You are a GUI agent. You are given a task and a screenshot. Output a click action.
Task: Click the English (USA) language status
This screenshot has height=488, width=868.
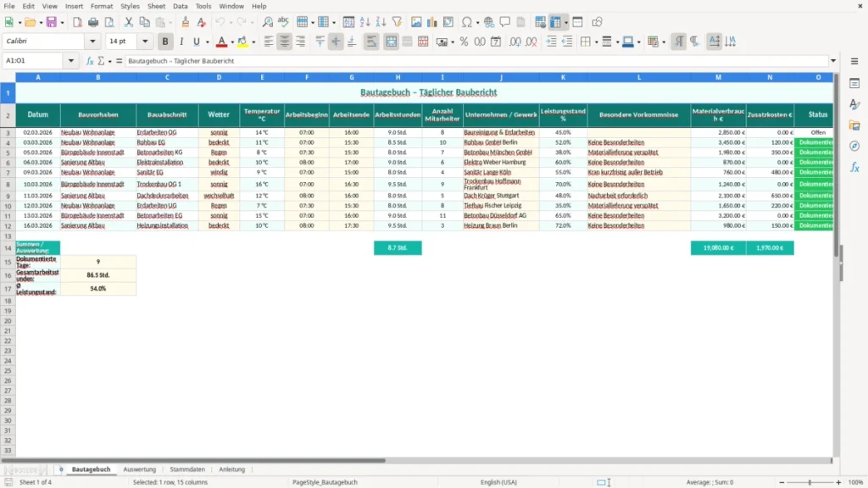coord(498,482)
